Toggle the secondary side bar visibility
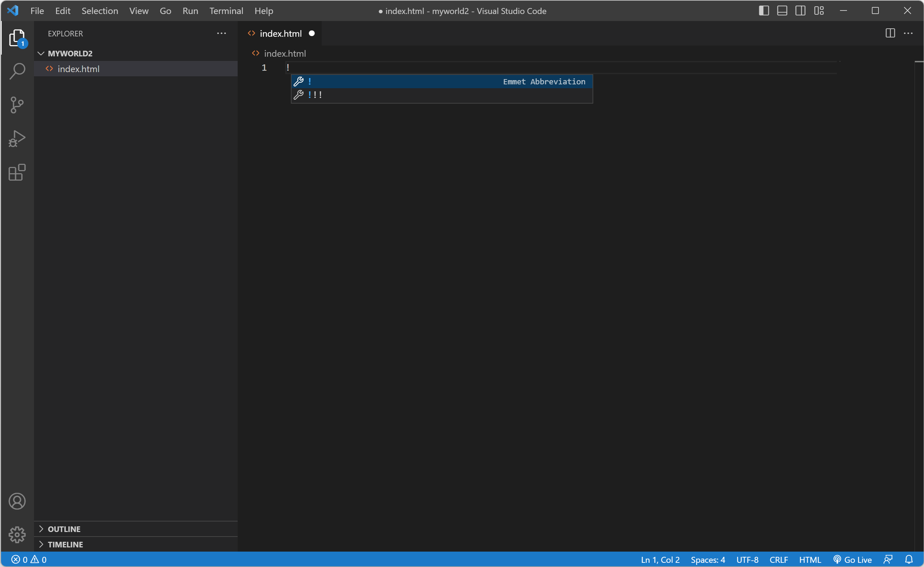The image size is (924, 567). pyautogui.click(x=800, y=11)
